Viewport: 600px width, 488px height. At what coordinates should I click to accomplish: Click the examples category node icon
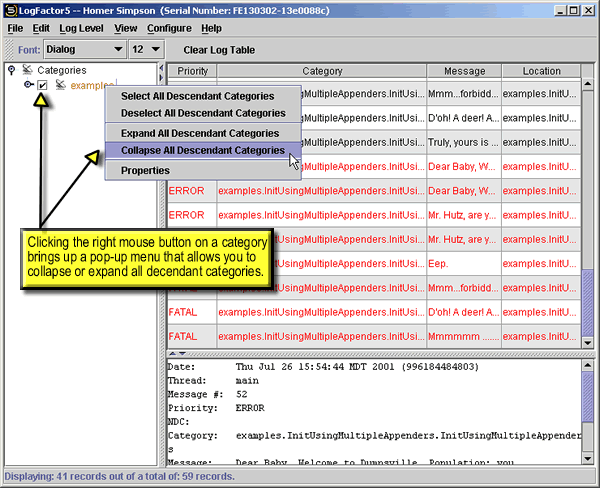[x=60, y=86]
